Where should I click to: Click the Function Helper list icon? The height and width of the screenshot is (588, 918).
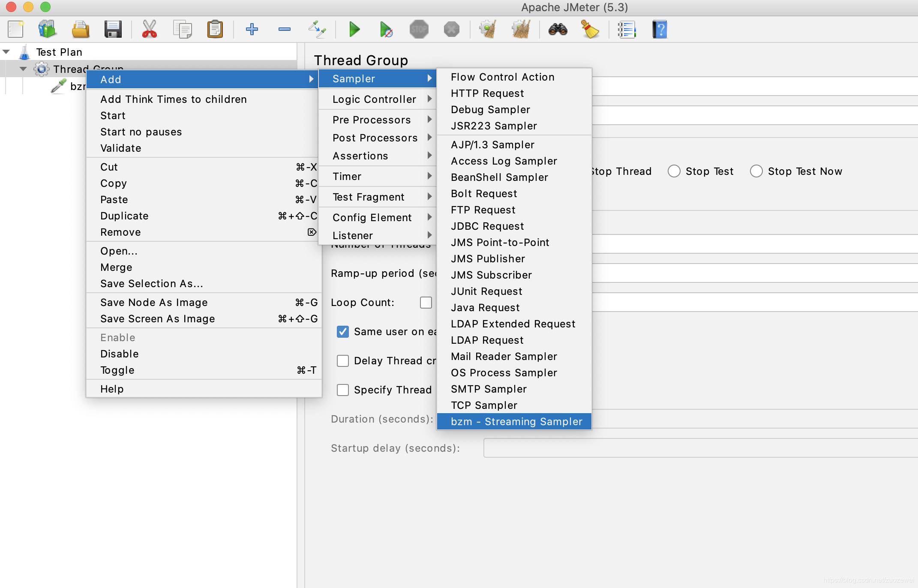pyautogui.click(x=627, y=30)
